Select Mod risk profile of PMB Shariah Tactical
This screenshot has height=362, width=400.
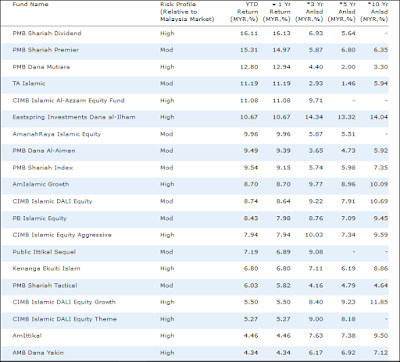[166, 286]
